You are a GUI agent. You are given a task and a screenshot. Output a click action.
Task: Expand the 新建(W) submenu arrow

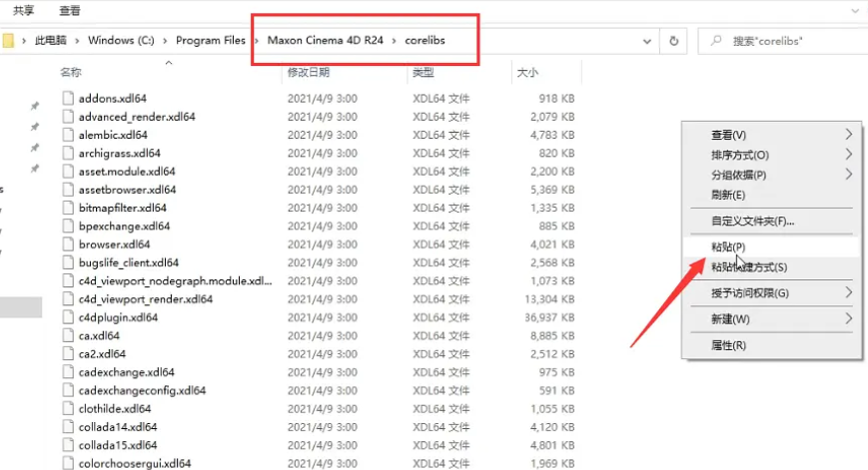click(849, 318)
